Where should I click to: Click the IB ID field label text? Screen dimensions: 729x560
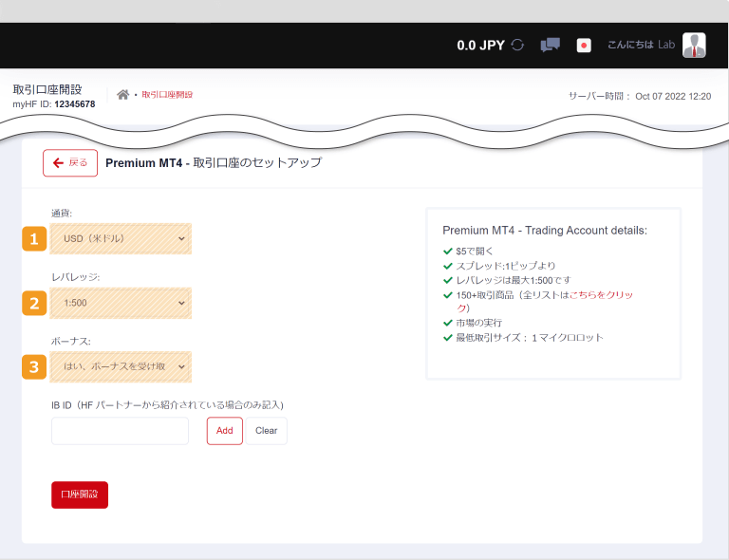pos(167,405)
